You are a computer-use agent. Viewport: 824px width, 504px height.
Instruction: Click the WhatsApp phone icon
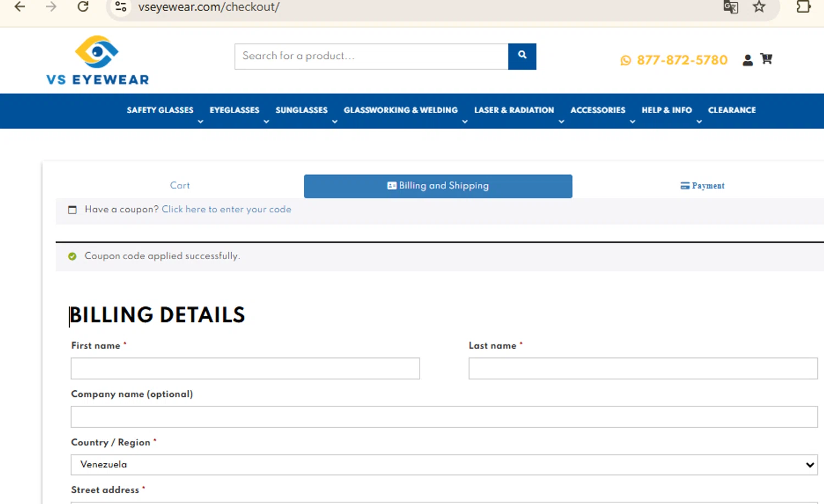point(625,60)
